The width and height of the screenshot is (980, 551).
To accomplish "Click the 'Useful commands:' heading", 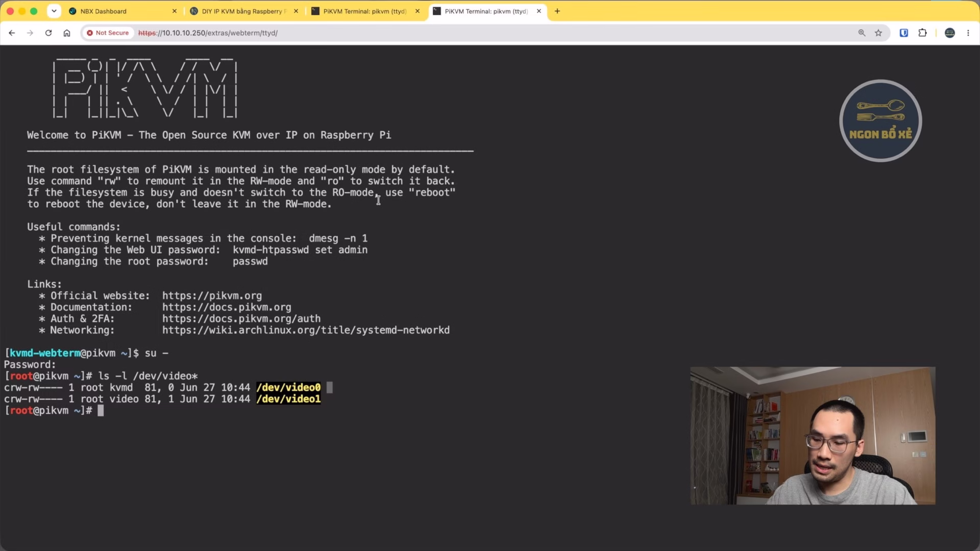I will pos(73,227).
